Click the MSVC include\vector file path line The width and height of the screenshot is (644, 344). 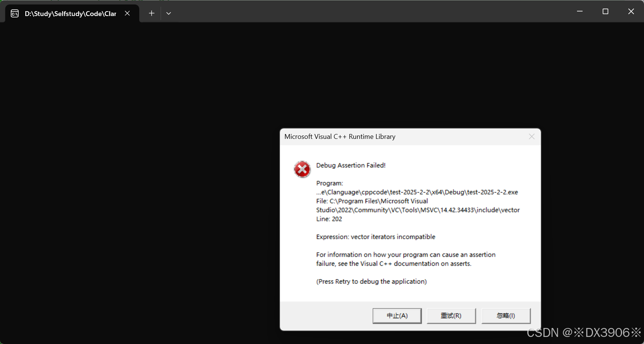[x=418, y=210]
